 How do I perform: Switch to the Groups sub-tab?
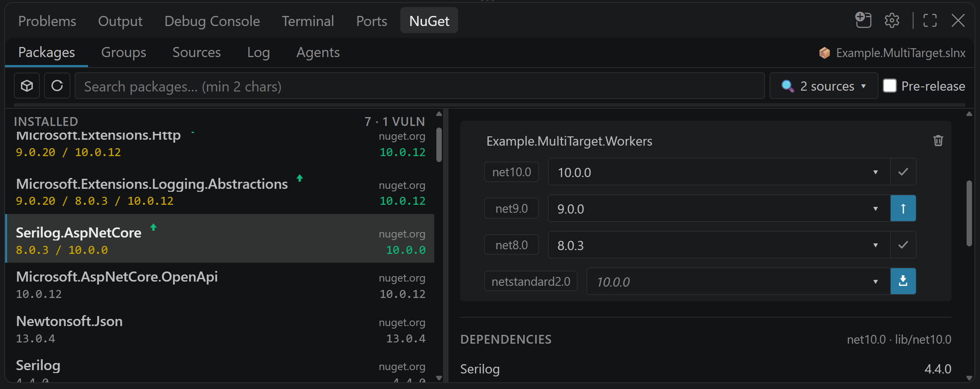124,52
